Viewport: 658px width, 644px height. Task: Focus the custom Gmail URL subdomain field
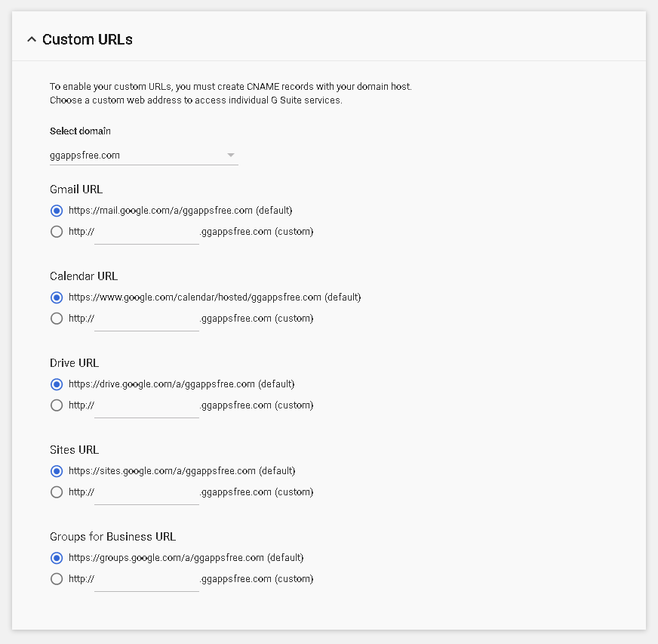coord(146,233)
